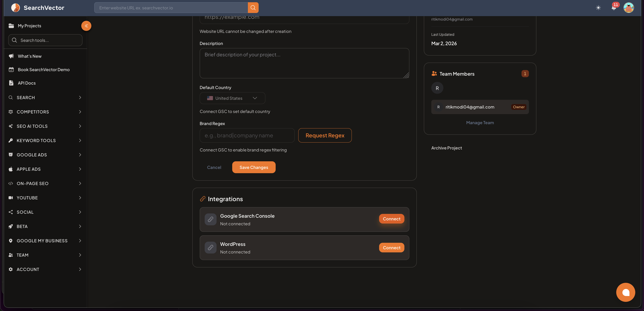Screen dimensions: 644x311
Task: Open the SOCIAL menu item
Action: click(45, 212)
